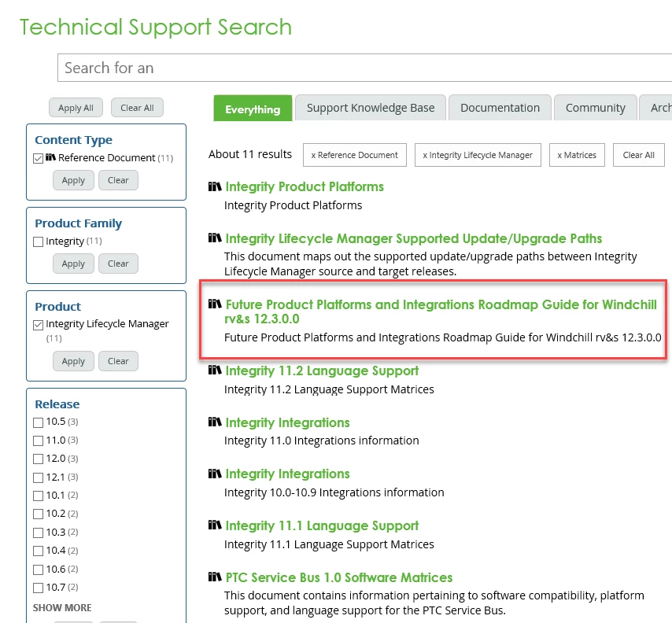This screenshot has width=672, height=623.
Task: Remove the x Integrity Lifecycle Manager filter chip
Action: tap(478, 155)
